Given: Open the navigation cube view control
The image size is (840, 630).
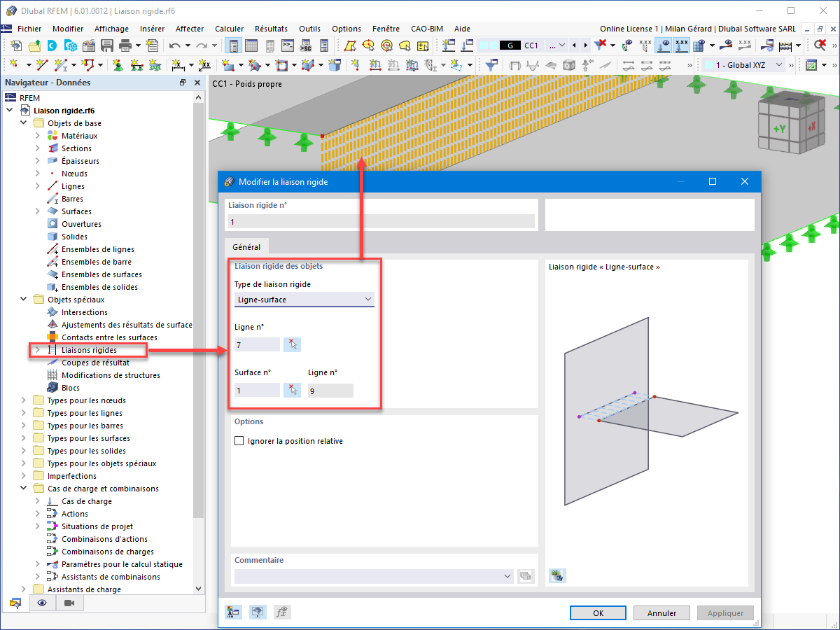Looking at the screenshot, I should [x=791, y=122].
